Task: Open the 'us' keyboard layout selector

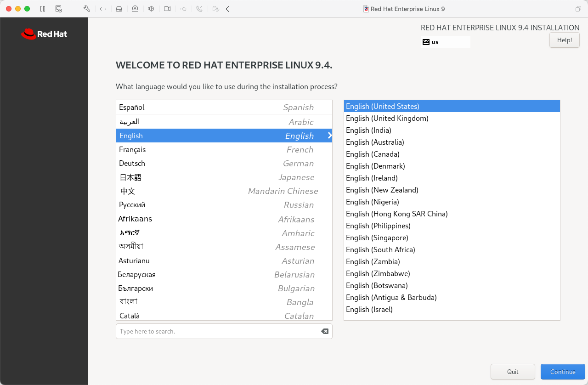Action: [445, 41]
